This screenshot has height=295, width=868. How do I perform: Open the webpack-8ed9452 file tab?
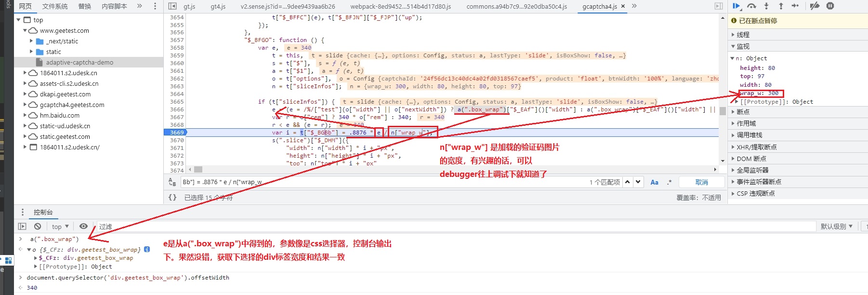(x=401, y=6)
